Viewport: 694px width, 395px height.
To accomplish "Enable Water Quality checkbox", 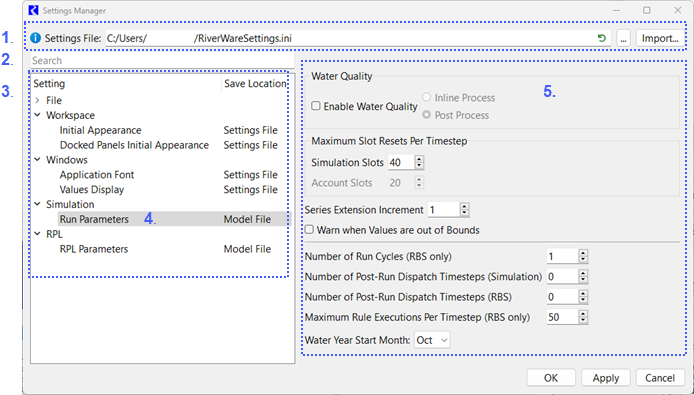I will pyautogui.click(x=316, y=106).
